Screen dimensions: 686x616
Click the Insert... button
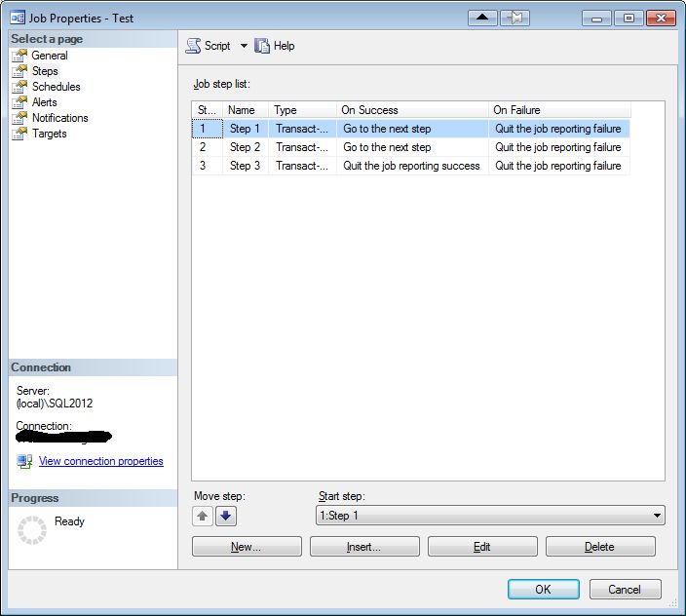(x=364, y=547)
